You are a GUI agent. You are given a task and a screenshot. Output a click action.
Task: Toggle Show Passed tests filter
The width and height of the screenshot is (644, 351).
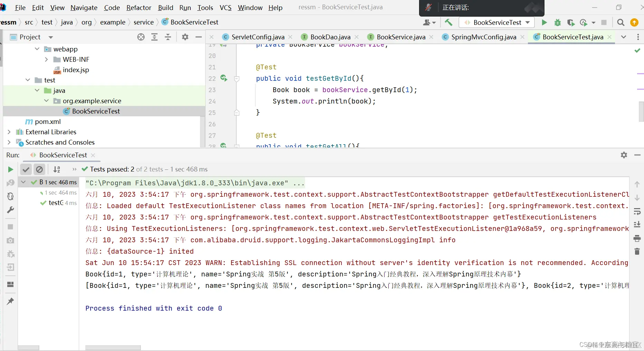tap(26, 169)
